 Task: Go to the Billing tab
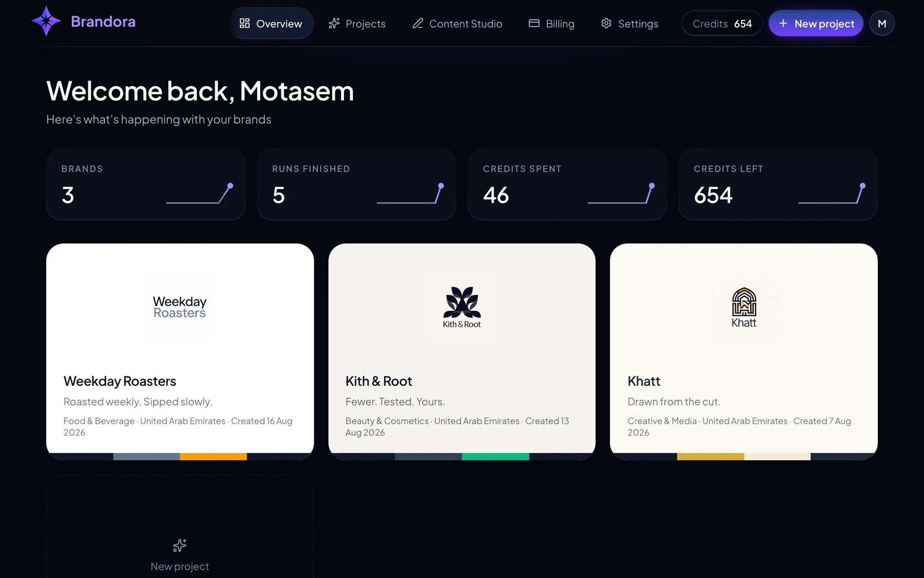(552, 23)
